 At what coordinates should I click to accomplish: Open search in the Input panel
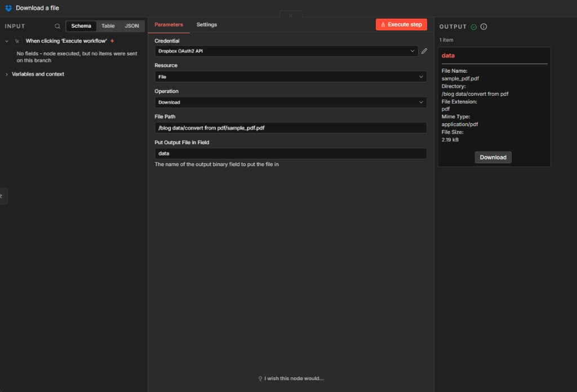click(x=57, y=26)
